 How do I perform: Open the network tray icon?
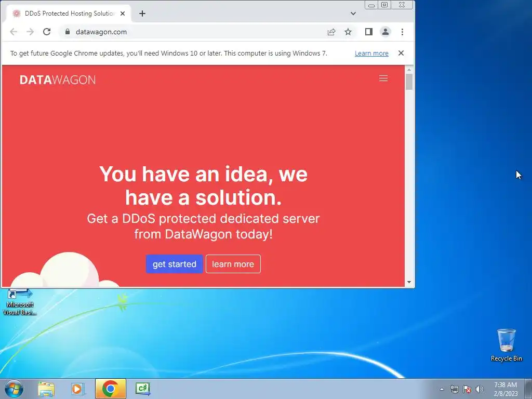[x=454, y=389]
